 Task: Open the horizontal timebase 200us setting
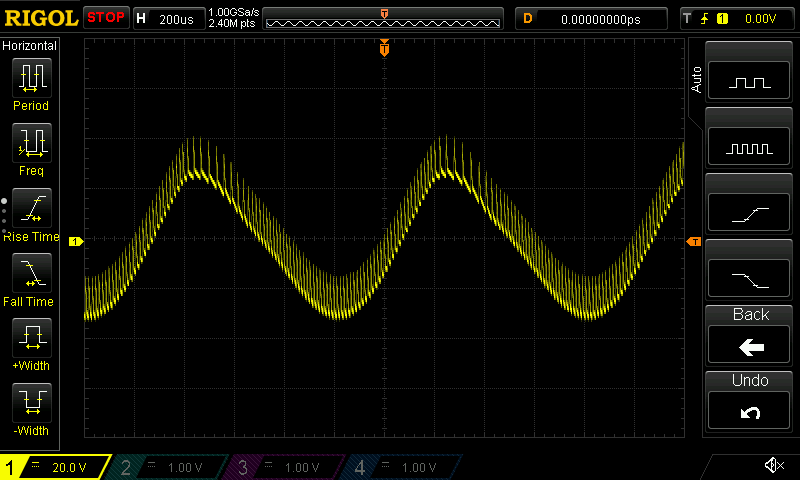[x=169, y=19]
